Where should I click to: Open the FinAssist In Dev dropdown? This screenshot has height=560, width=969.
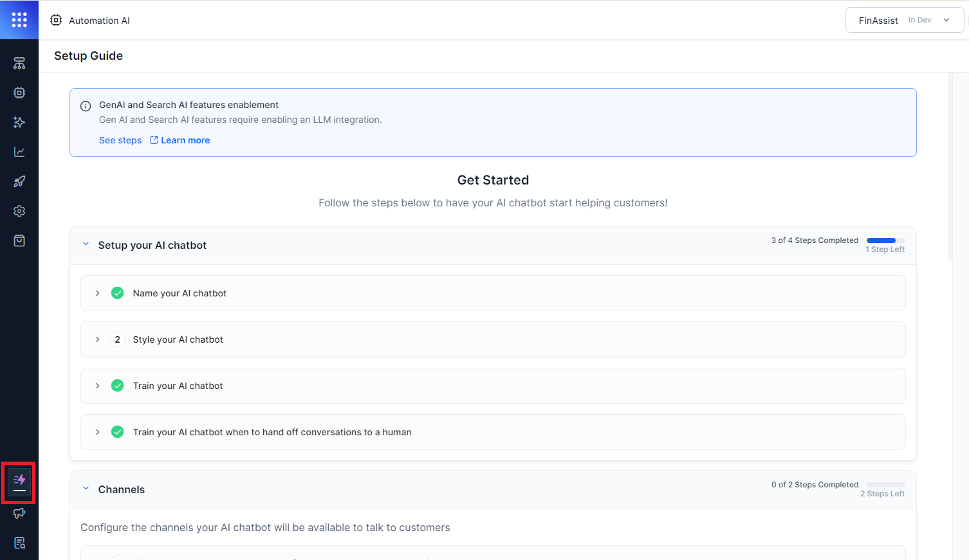(904, 21)
